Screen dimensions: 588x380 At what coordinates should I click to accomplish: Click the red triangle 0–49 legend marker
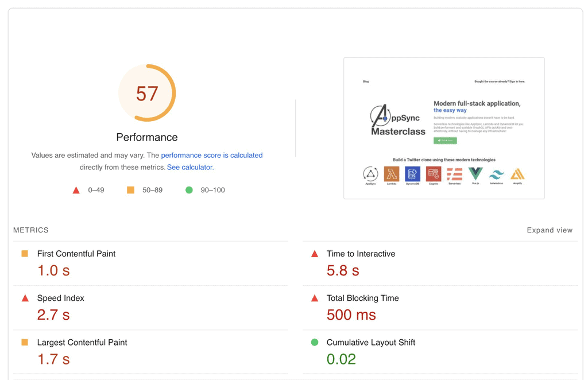point(76,190)
